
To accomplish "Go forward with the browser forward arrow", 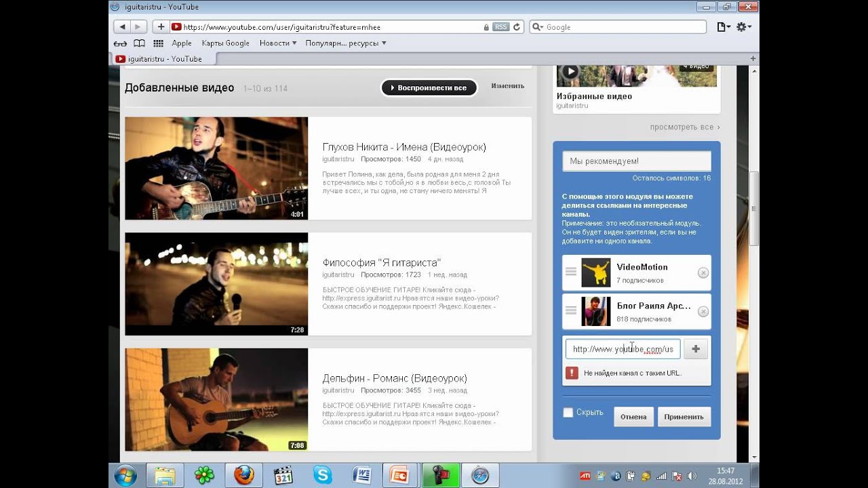I will [x=138, y=27].
